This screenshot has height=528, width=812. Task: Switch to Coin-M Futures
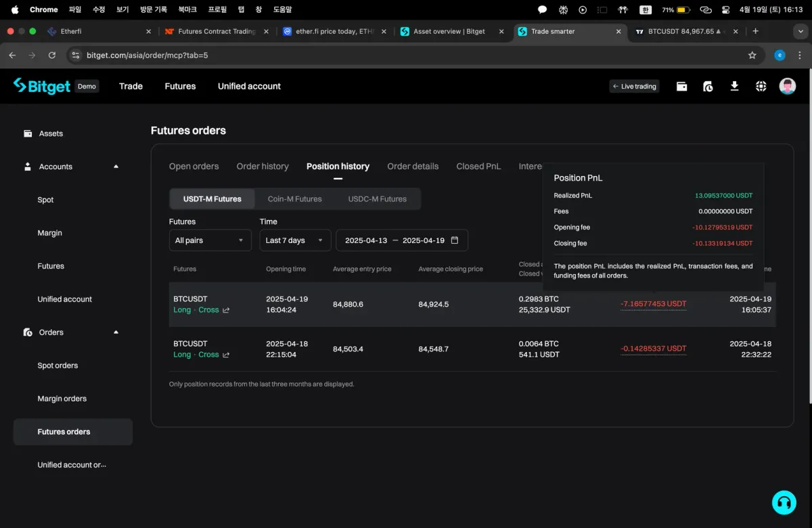pyautogui.click(x=294, y=199)
